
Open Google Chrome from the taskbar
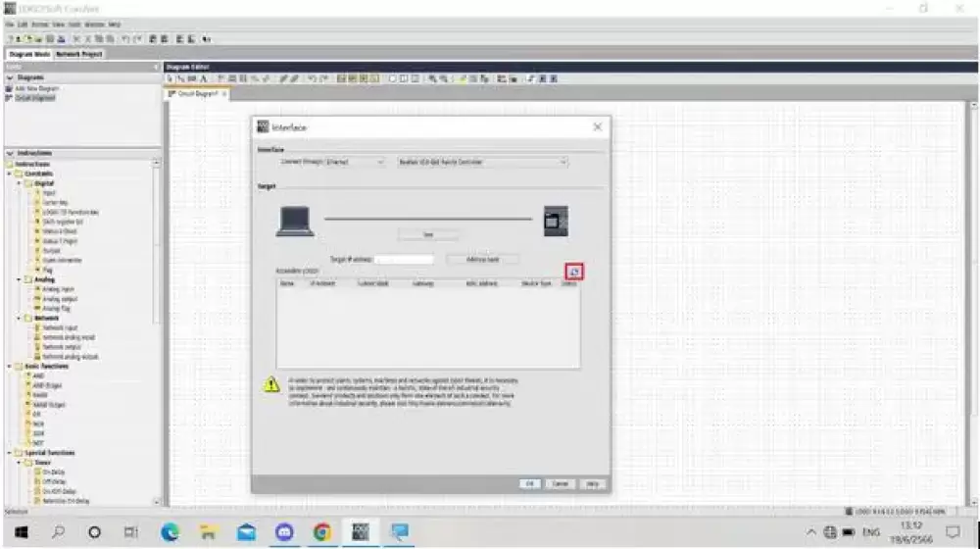321,532
